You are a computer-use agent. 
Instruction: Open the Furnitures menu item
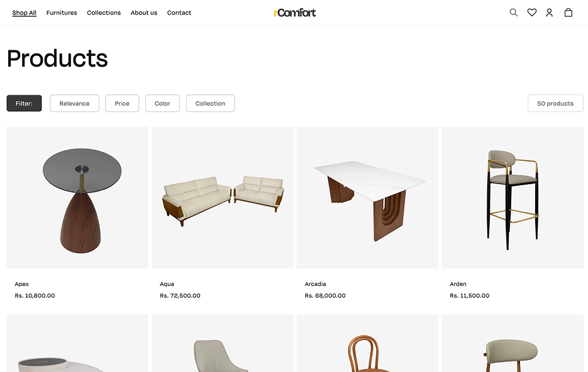point(62,13)
